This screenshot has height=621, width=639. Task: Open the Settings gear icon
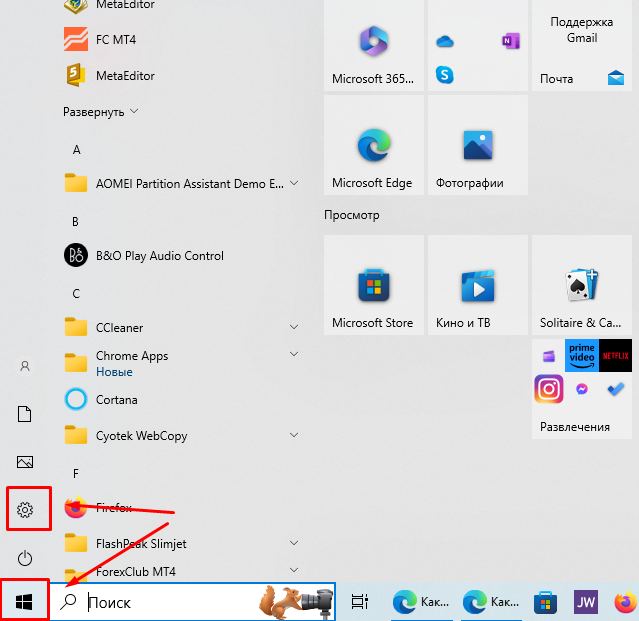[25, 510]
